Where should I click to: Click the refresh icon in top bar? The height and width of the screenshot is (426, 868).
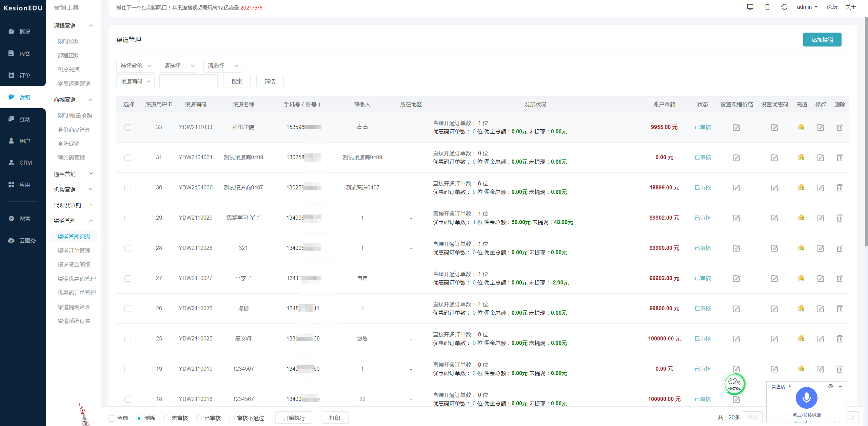point(784,7)
